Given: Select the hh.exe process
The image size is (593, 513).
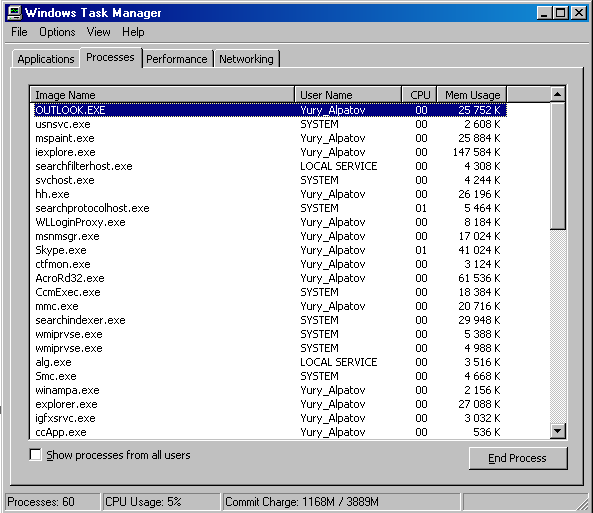Looking at the screenshot, I should coord(270,194).
